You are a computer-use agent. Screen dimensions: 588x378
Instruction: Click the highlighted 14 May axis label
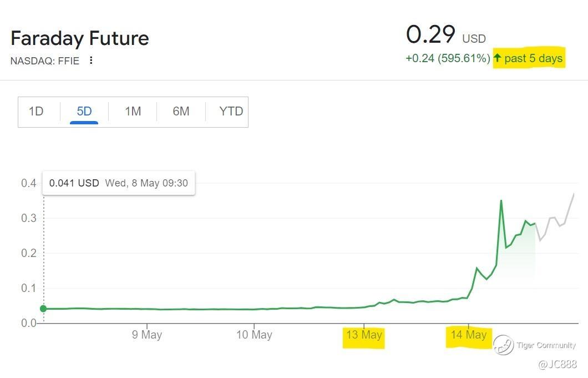(x=469, y=335)
